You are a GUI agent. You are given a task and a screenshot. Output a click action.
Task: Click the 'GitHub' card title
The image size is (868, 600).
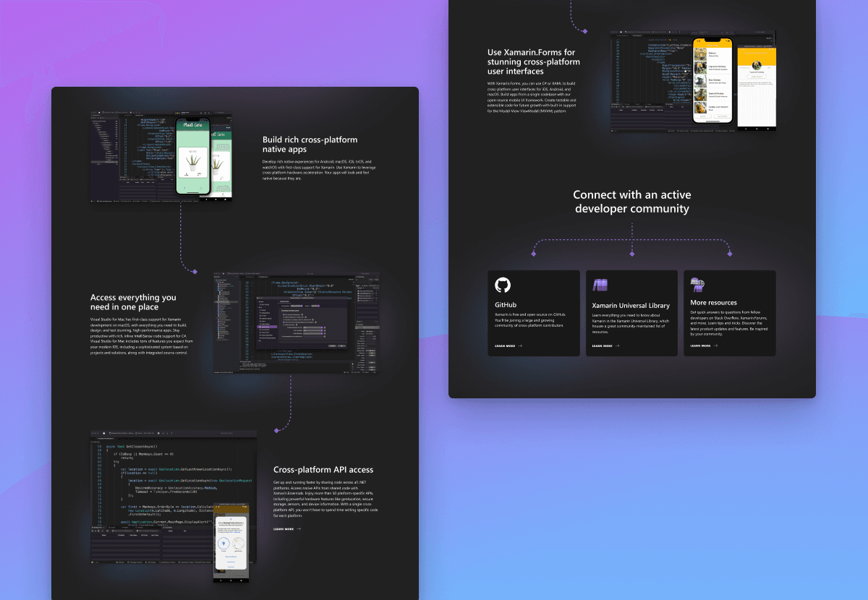[x=506, y=305]
